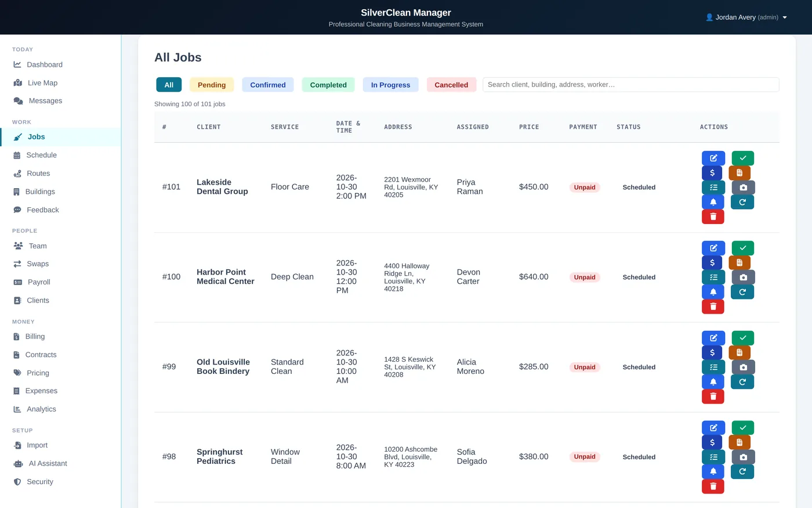Show all jobs with the All filter

click(169, 85)
